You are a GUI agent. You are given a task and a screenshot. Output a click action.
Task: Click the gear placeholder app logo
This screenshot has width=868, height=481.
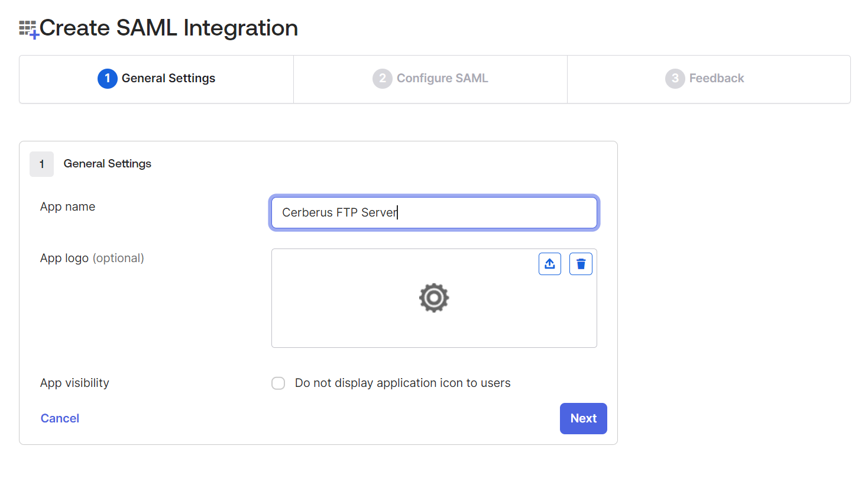click(434, 298)
